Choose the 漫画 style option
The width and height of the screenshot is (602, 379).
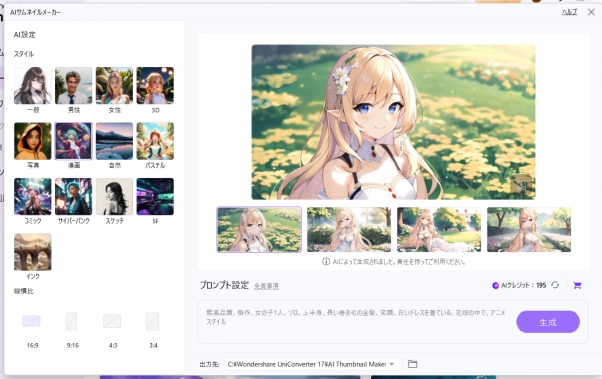(x=73, y=141)
